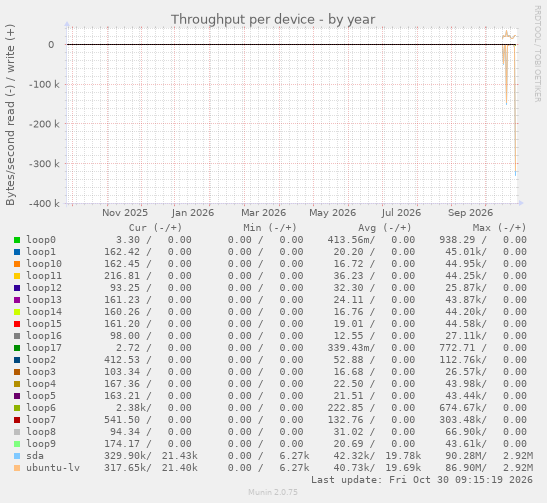
Task: Select the 'loop2' device label
Action: click(41, 360)
